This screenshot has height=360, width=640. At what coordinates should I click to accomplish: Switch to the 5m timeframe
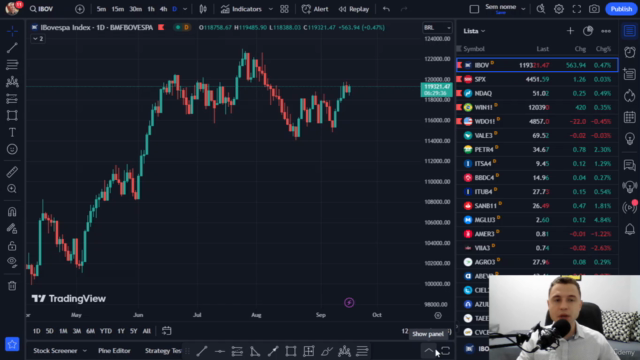[101, 9]
